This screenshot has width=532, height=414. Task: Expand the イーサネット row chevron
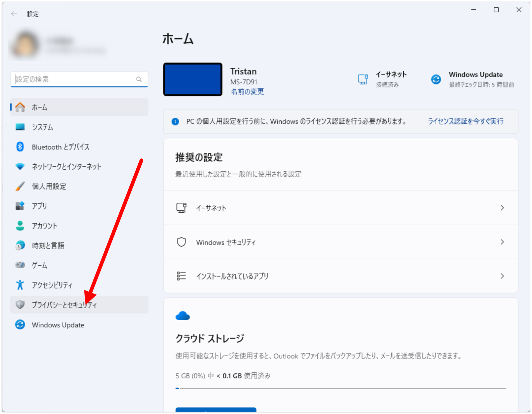[x=502, y=208]
